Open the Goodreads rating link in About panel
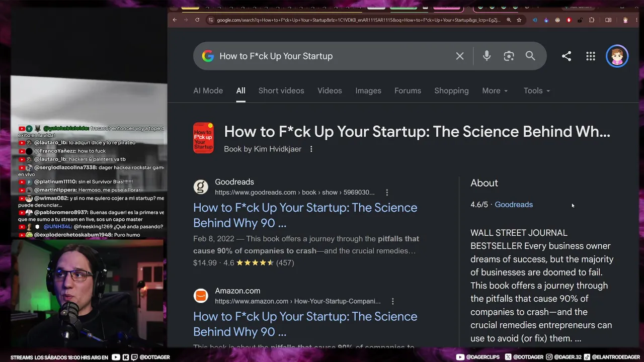The width and height of the screenshot is (644, 362). (x=514, y=205)
